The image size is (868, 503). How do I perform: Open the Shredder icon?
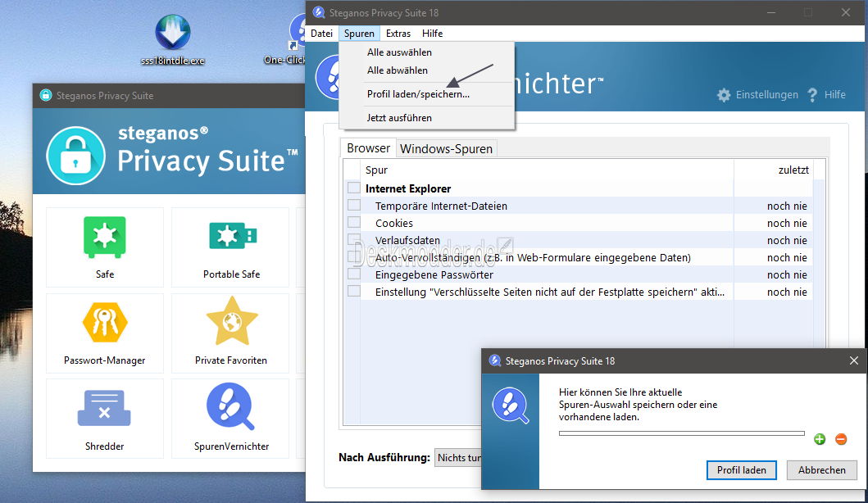tap(104, 408)
